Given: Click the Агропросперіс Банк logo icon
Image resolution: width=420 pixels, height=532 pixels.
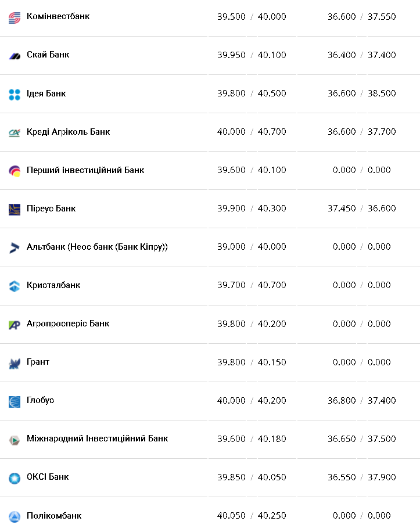Looking at the screenshot, I should click(x=15, y=325).
